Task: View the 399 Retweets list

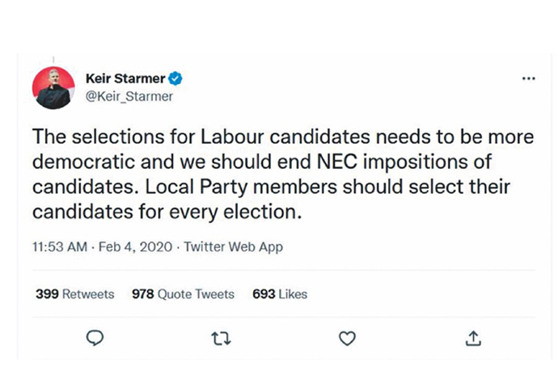Action: coord(74,294)
